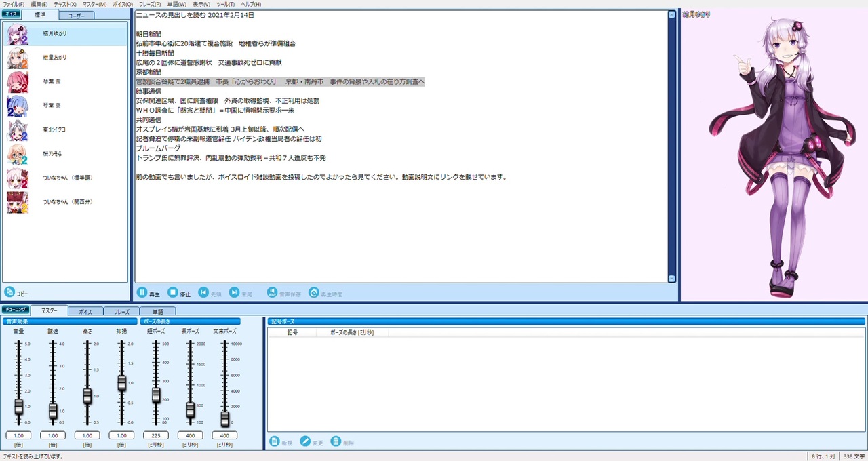
Task: Select the 結月ゆかり voice avatar
Action: [18, 34]
